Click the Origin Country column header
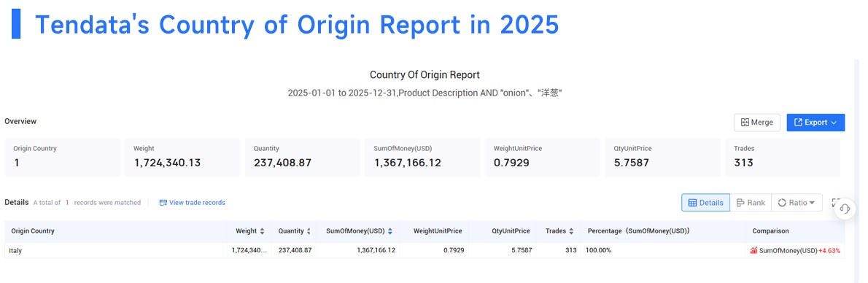The height and width of the screenshot is (283, 868). 33,231
